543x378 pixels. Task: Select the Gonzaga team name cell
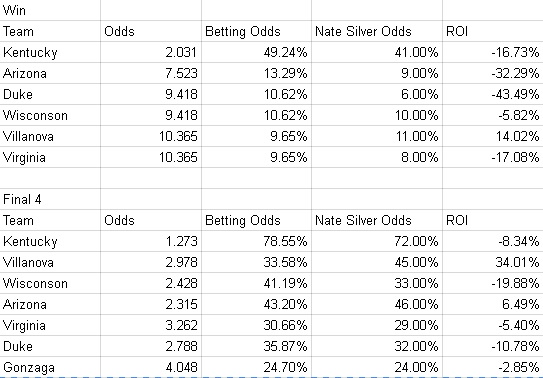pos(50,367)
